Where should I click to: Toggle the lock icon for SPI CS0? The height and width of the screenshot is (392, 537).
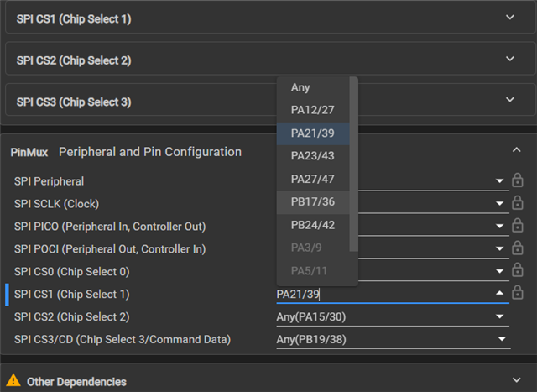tap(517, 270)
